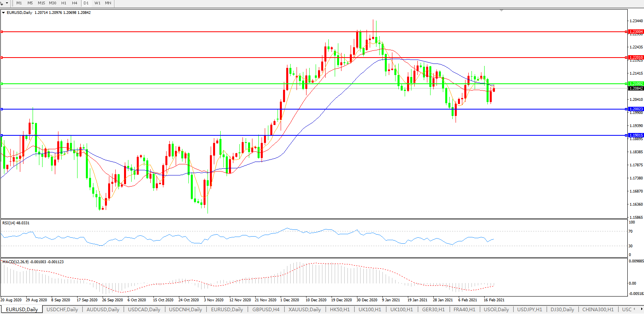
Task: Click the grey chart shift triangle marker
Action: pos(501,10)
